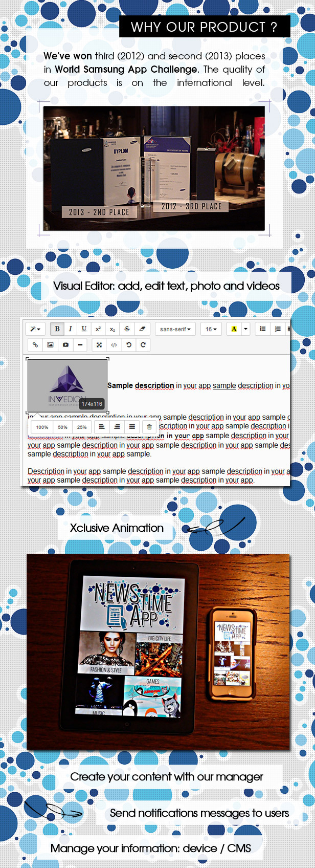Click 'Visual Editor: add, edit text, photo and videos'
315x868 pixels.
pos(167,286)
